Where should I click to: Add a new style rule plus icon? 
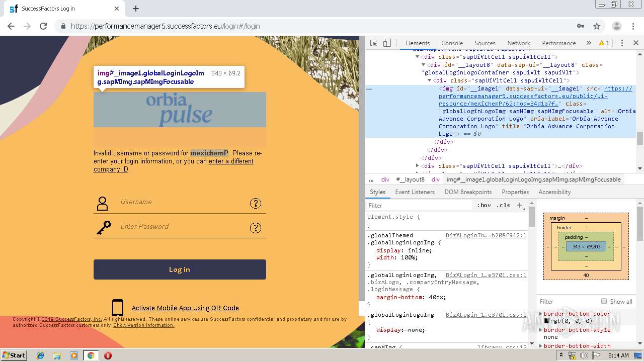click(x=520, y=205)
